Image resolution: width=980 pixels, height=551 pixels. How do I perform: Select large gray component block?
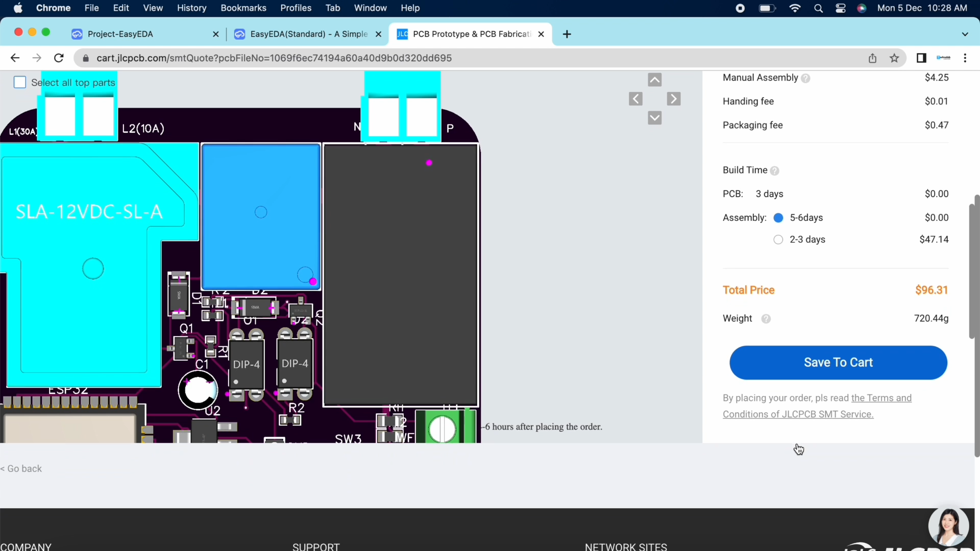tap(401, 275)
